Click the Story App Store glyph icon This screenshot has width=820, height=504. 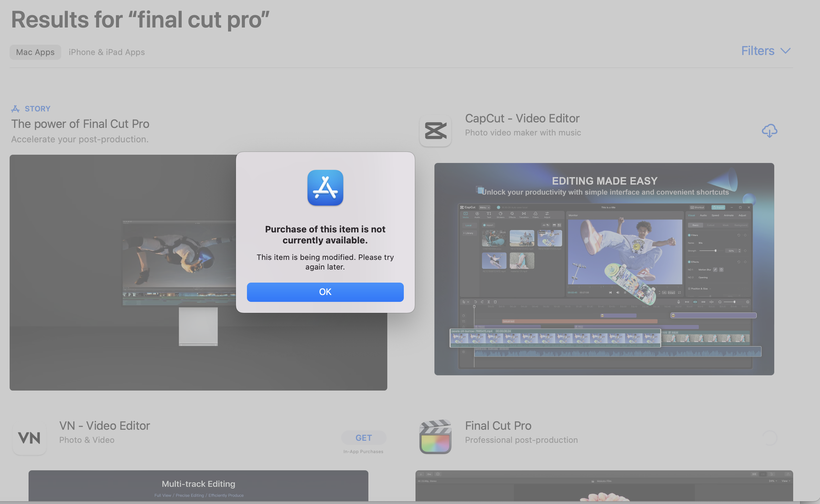[x=15, y=109]
